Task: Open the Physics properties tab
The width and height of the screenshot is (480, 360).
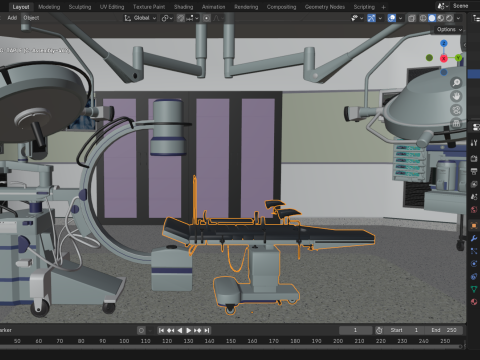Action: coord(474,264)
